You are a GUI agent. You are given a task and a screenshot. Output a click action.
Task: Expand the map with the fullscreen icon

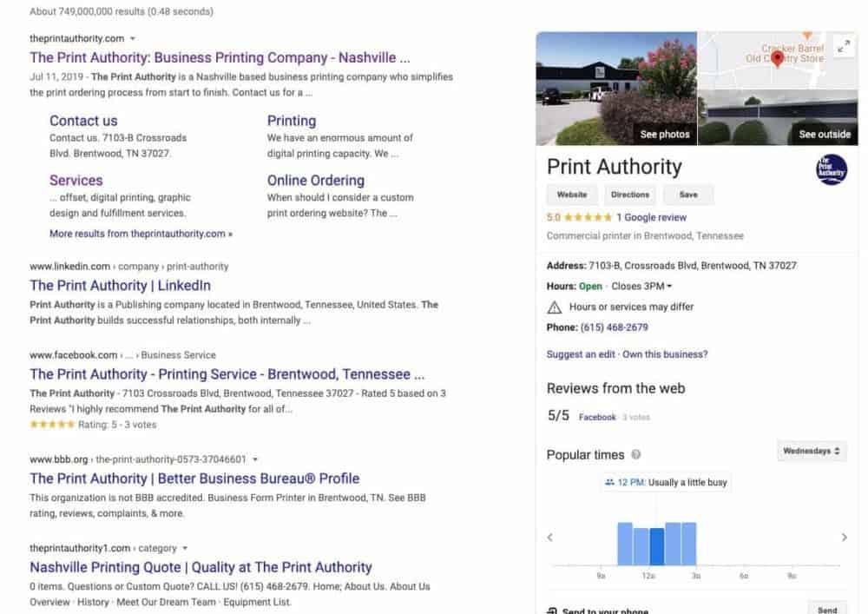[844, 47]
